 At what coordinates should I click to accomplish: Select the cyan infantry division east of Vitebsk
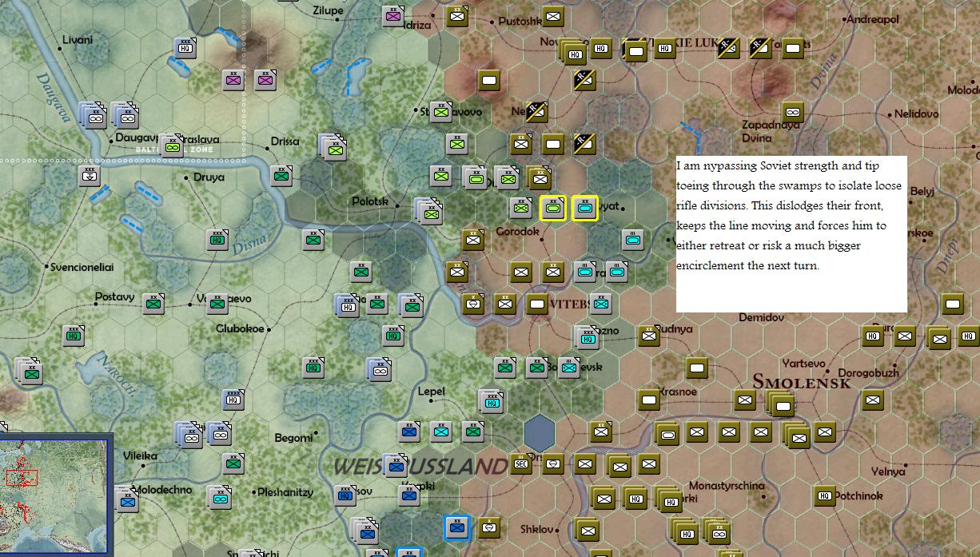pos(601,303)
